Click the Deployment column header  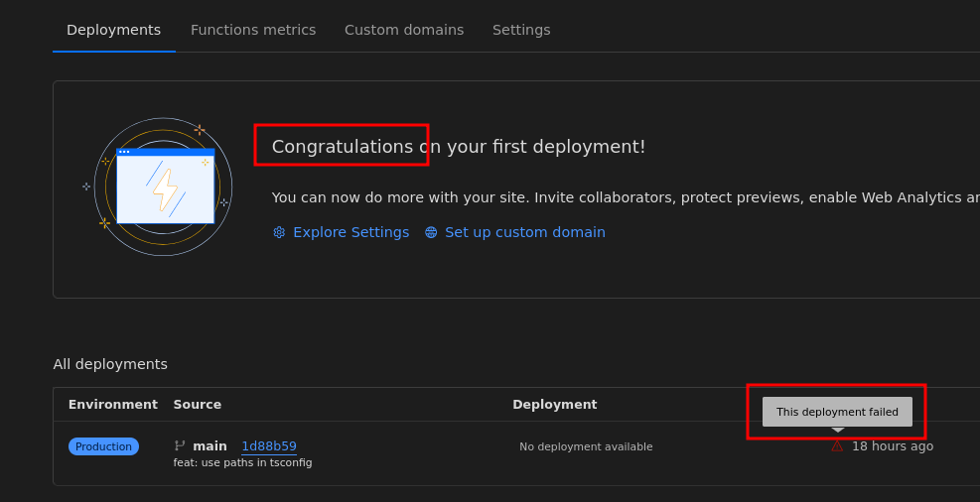pyautogui.click(x=555, y=405)
